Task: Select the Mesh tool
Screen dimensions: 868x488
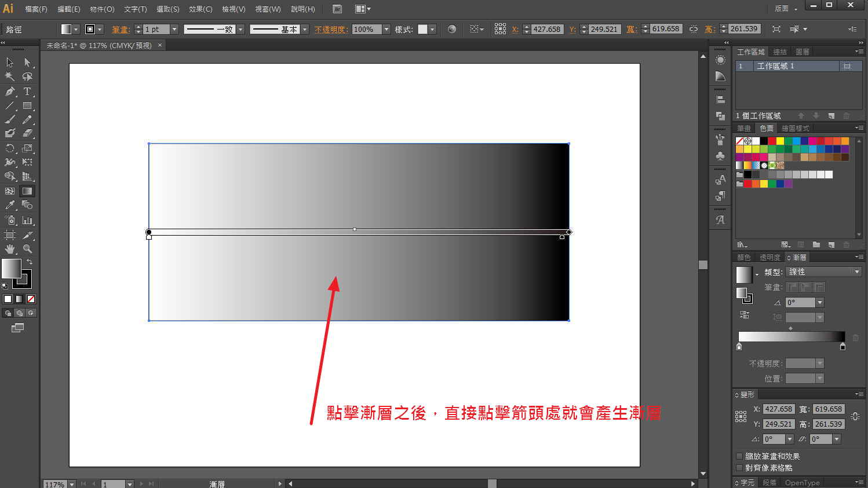Action: (10, 190)
